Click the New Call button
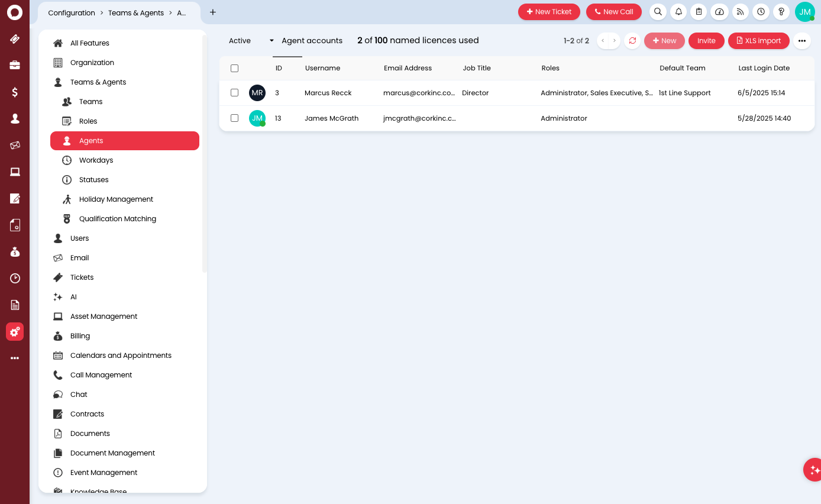Screen dimensions: 821x504 (x=614, y=12)
